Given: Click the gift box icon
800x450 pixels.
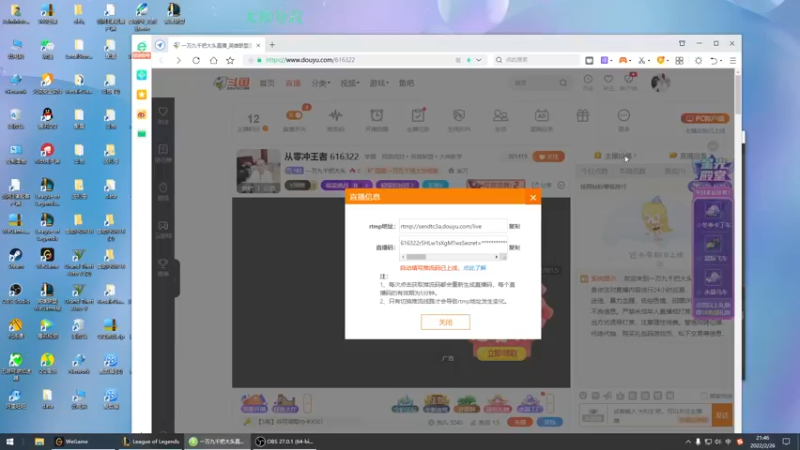Looking at the screenshot, I should [x=583, y=115].
